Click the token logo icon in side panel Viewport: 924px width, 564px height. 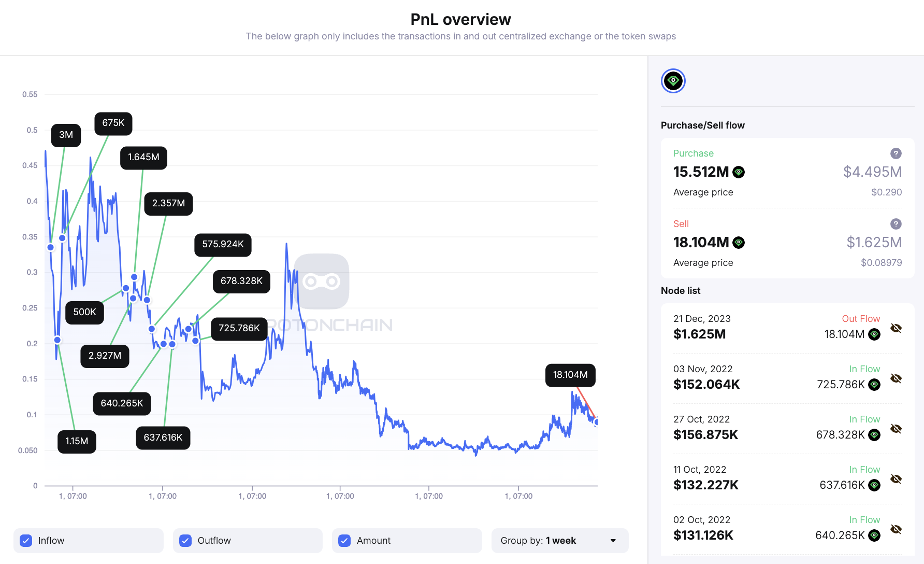pyautogui.click(x=673, y=81)
